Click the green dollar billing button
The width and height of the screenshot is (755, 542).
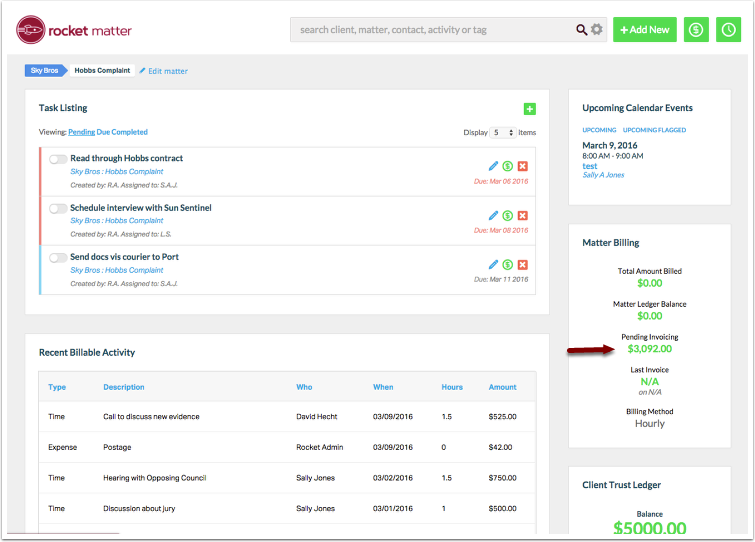(x=696, y=30)
